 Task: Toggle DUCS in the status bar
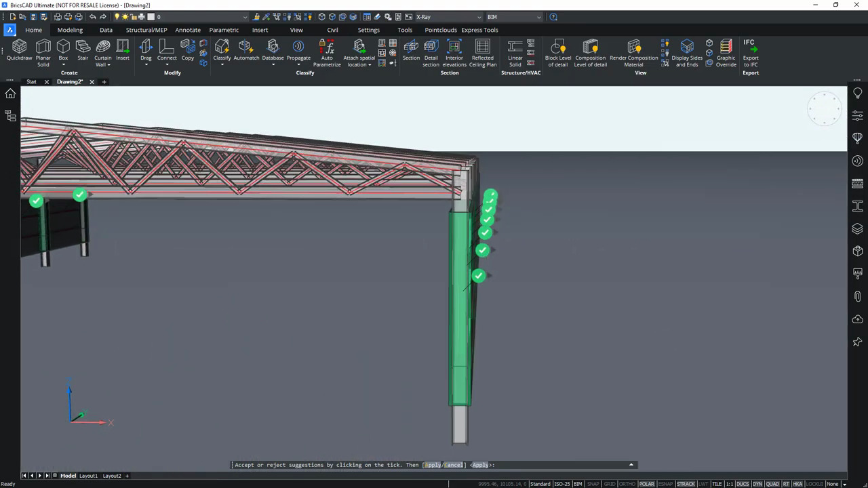point(743,484)
